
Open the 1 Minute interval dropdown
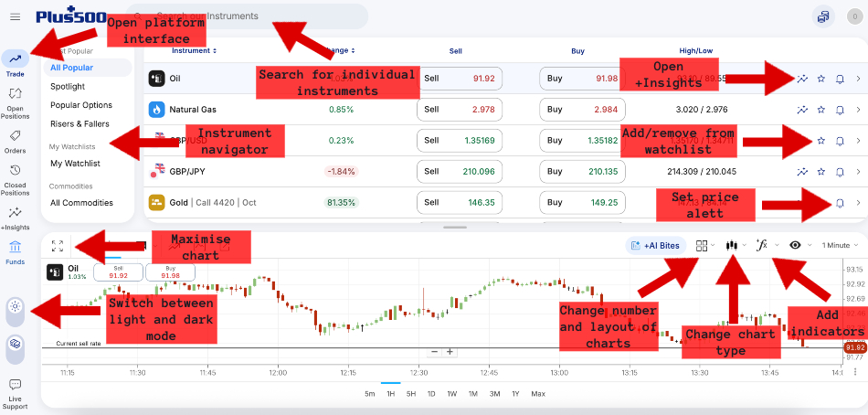click(840, 246)
